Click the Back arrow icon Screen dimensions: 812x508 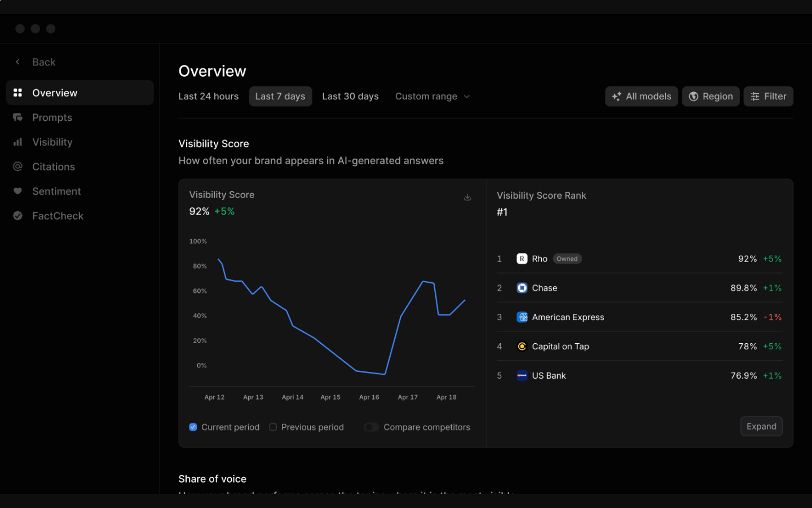(17, 62)
